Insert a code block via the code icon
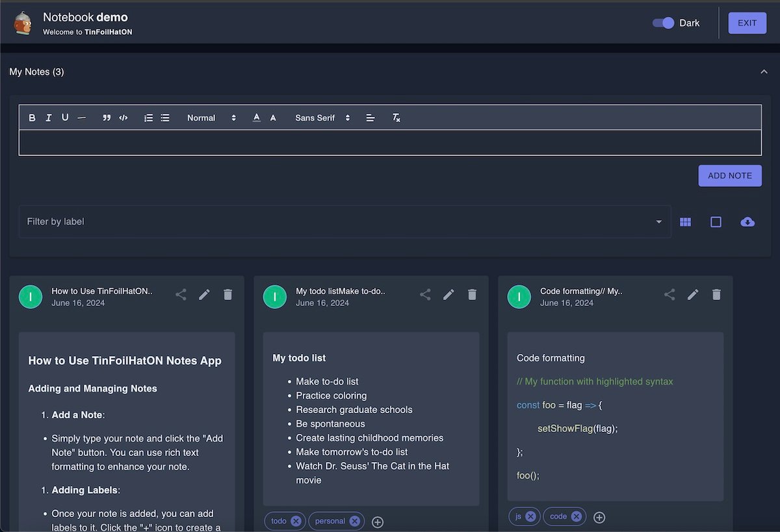This screenshot has width=780, height=532. click(x=123, y=118)
